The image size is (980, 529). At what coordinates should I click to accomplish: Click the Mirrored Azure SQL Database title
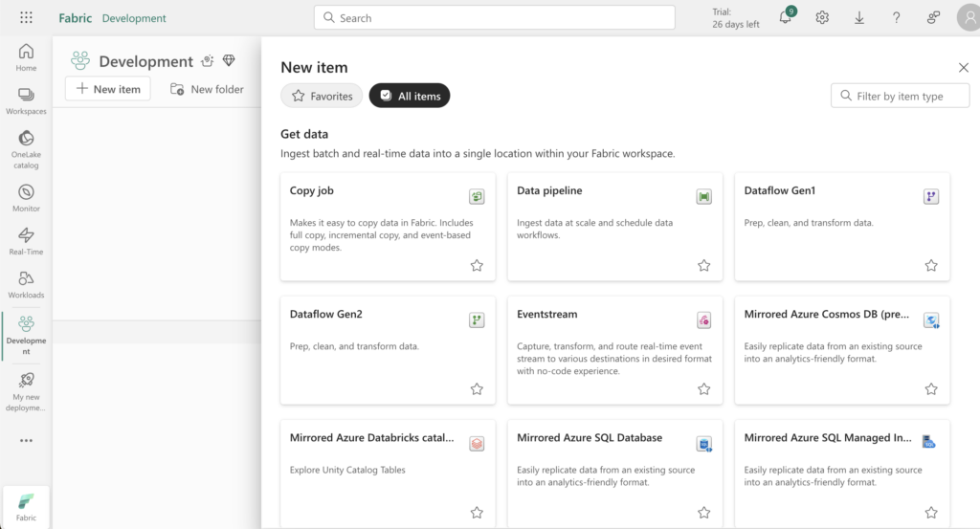click(590, 438)
